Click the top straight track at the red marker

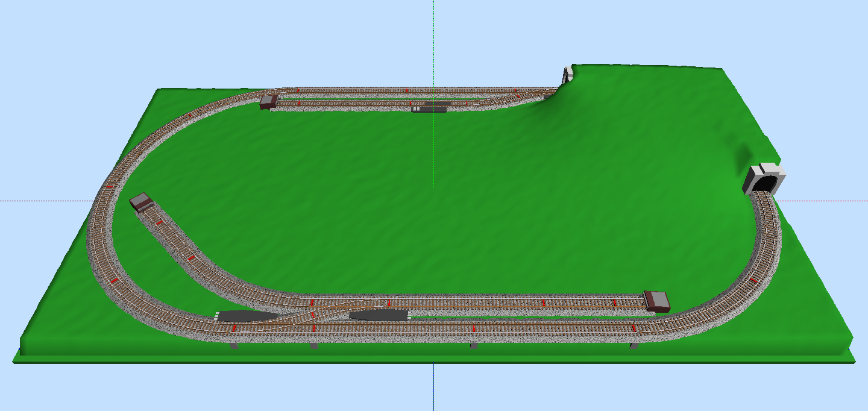coord(407,90)
